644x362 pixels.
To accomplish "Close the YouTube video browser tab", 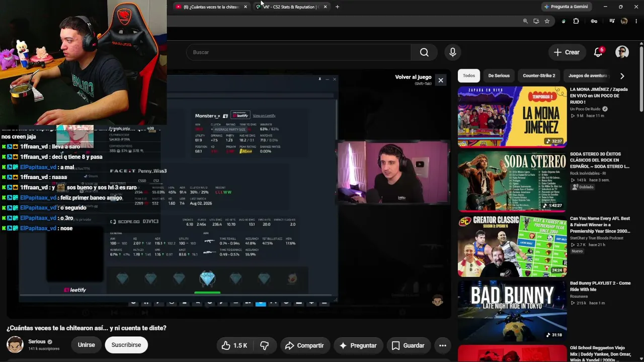I will 246,7.
